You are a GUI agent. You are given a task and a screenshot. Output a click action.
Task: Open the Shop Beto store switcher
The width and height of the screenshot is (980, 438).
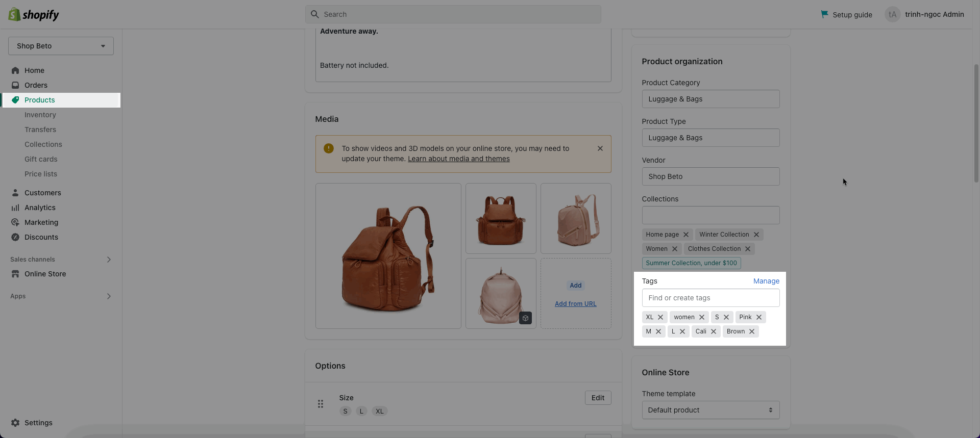tap(61, 46)
